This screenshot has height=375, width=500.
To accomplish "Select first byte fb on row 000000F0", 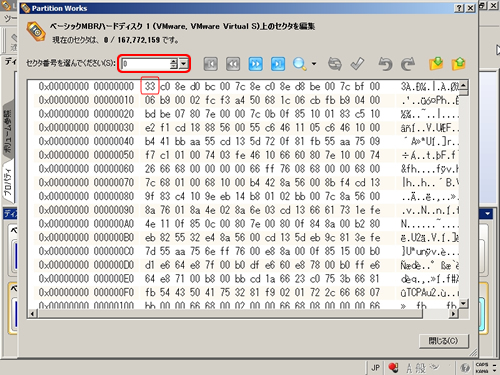I will tap(150, 292).
